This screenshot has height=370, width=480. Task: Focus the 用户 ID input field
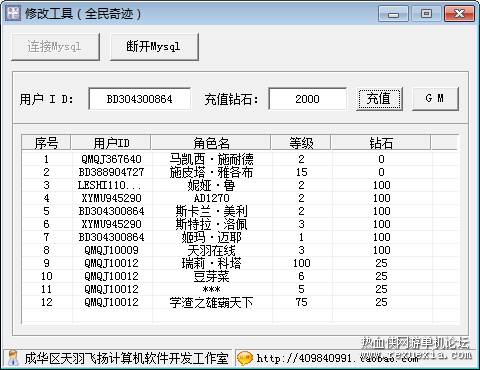(x=140, y=99)
